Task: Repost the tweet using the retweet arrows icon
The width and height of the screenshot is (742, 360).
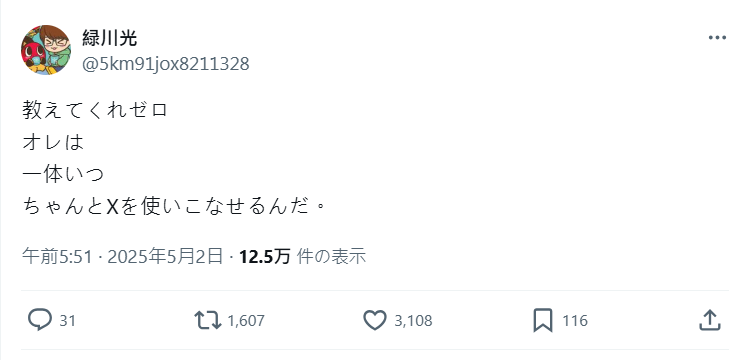Action: pos(208,320)
